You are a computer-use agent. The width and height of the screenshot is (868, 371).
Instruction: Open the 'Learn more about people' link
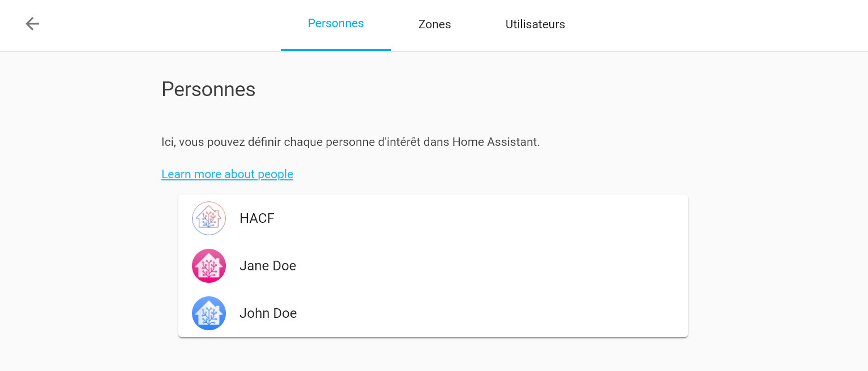click(x=227, y=174)
